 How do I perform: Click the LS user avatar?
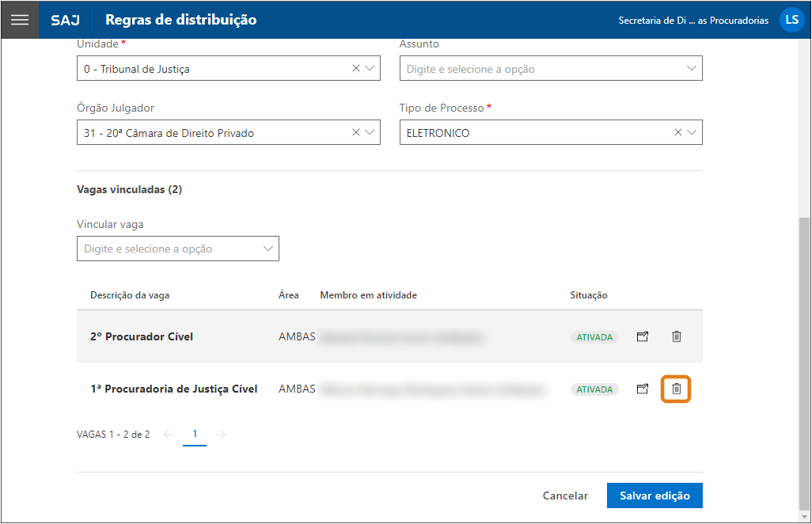tap(791, 20)
